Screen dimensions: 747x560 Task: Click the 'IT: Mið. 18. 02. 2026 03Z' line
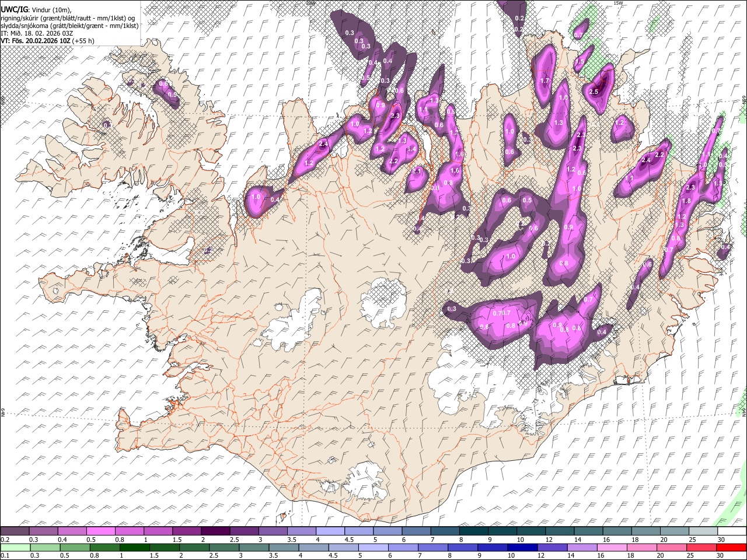37,33
